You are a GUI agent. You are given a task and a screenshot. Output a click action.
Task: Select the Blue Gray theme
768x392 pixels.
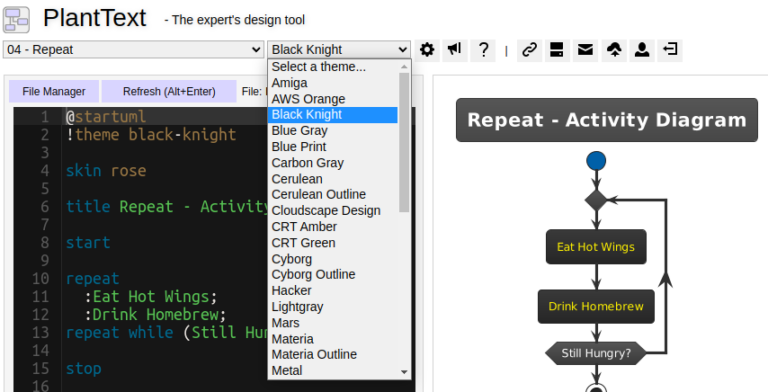point(333,131)
